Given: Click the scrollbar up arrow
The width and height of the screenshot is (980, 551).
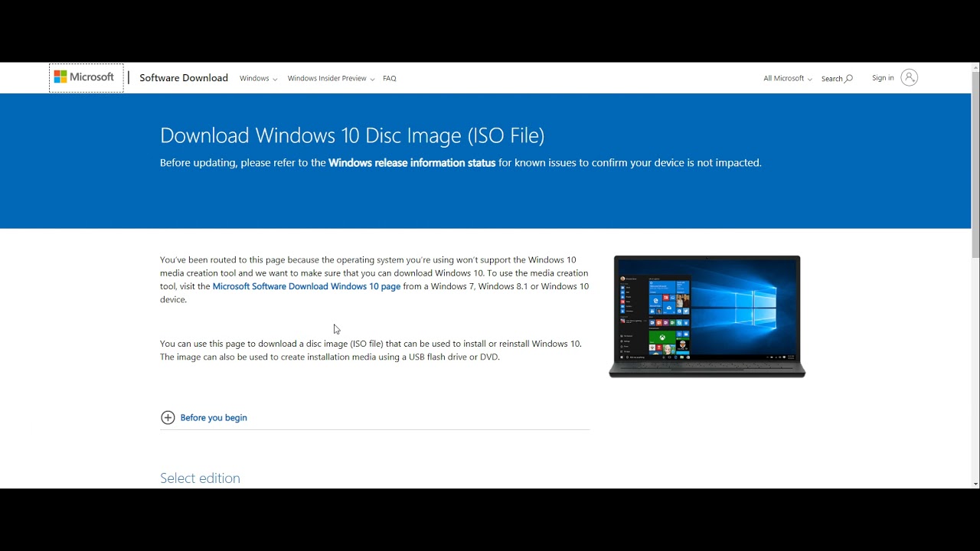Looking at the screenshot, I should click(x=975, y=67).
